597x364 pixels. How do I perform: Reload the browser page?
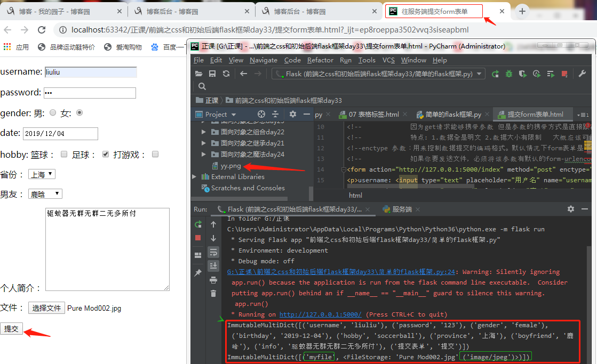[x=42, y=30]
